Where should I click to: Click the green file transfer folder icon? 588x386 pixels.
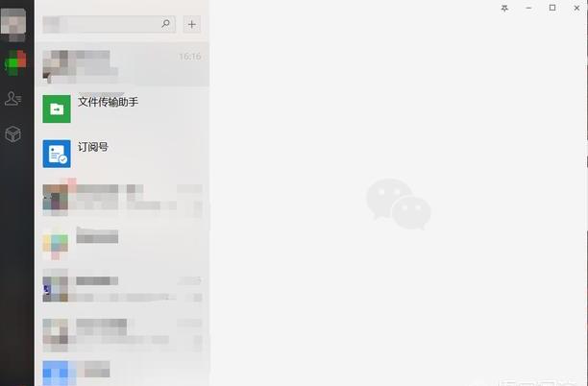coord(57,109)
